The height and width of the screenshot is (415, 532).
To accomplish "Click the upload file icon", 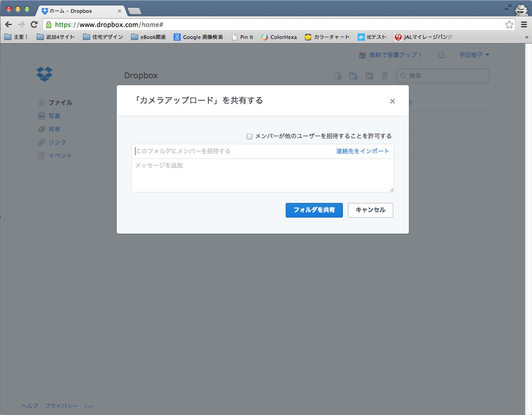I will pos(337,76).
